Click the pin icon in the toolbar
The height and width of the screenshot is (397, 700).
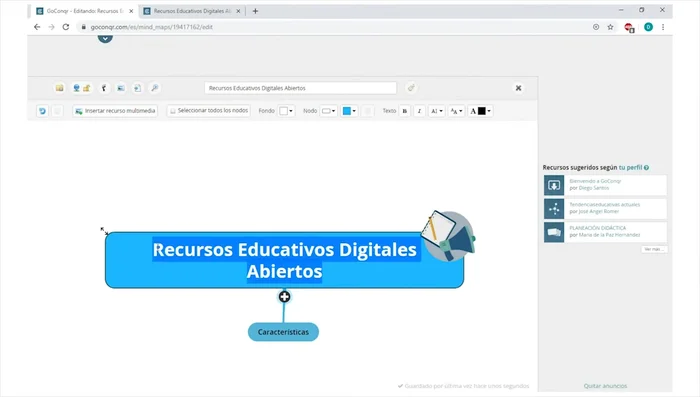pos(104,88)
